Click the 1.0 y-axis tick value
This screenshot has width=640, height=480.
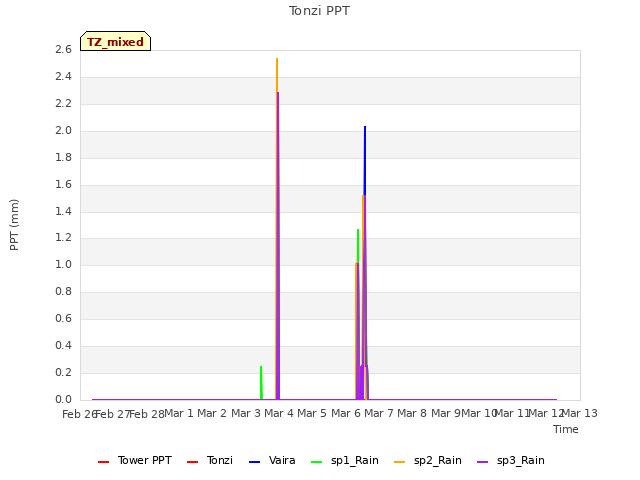click(x=63, y=265)
